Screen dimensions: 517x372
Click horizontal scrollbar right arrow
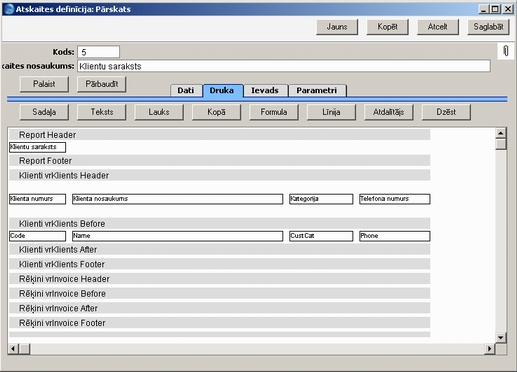point(489,349)
